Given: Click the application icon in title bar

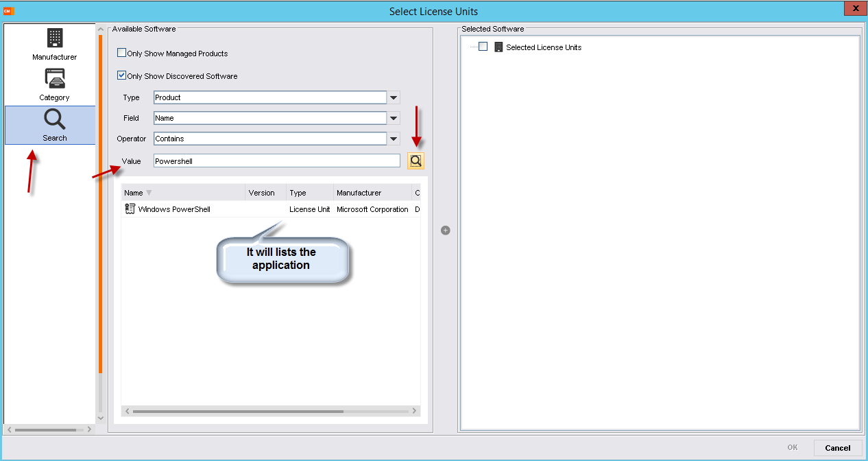Looking at the screenshot, I should [8, 11].
